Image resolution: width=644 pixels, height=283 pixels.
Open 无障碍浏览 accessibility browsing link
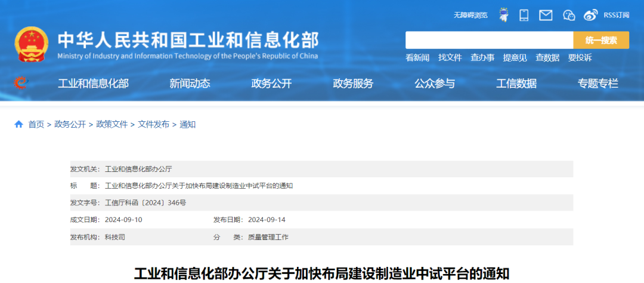click(x=470, y=15)
